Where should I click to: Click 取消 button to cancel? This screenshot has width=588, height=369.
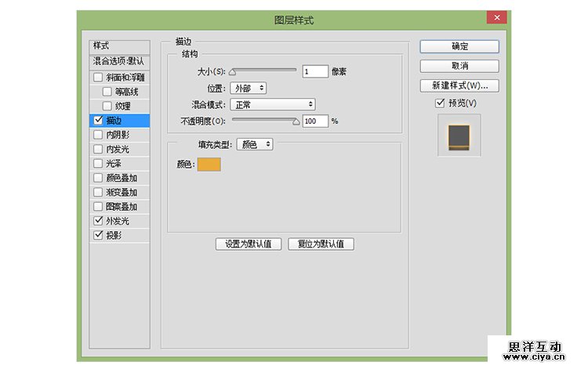[x=459, y=66]
